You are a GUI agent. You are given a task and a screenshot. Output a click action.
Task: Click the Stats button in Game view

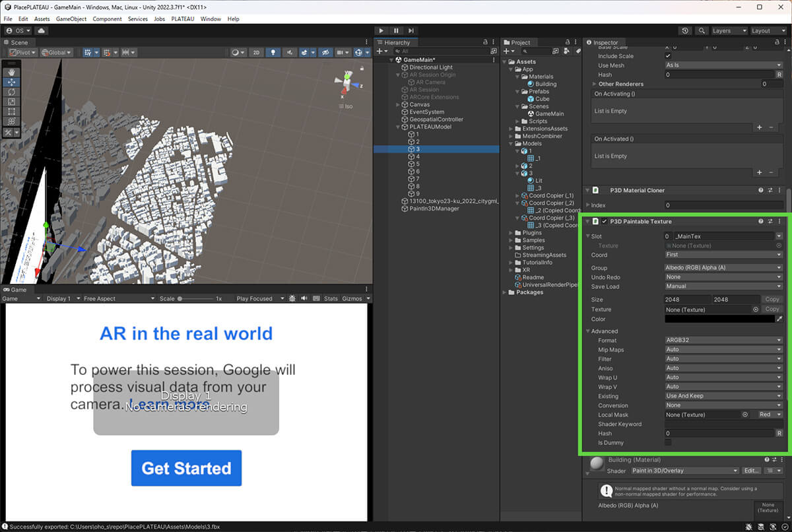click(331, 298)
